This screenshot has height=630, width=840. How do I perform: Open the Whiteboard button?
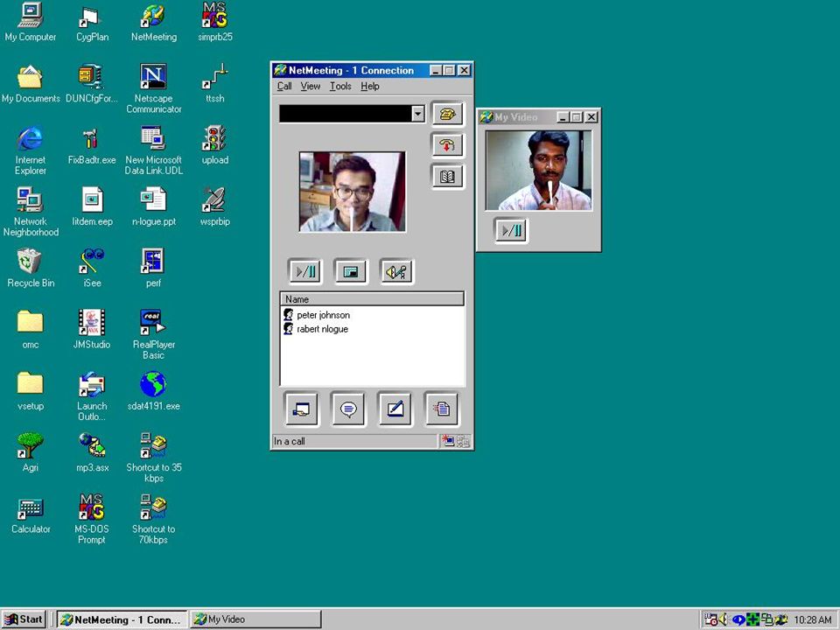395,409
